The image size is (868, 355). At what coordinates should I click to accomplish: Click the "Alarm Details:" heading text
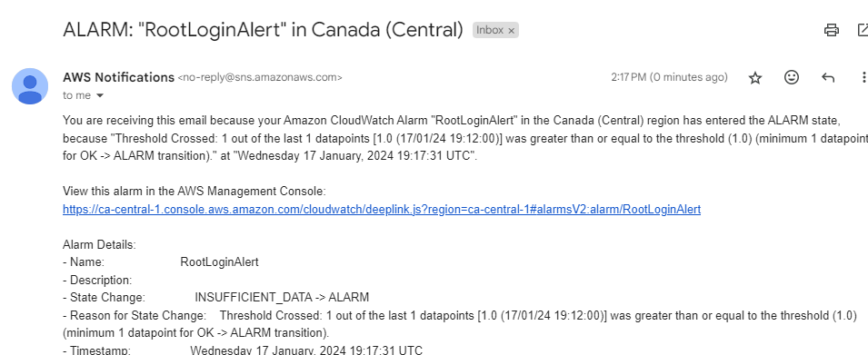(x=99, y=244)
